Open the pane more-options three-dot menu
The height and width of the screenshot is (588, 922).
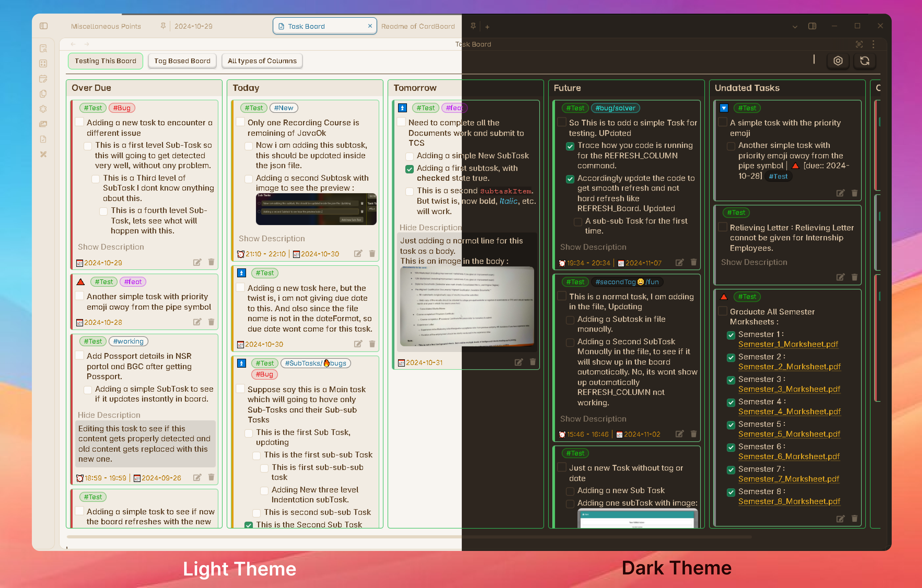[x=873, y=44]
